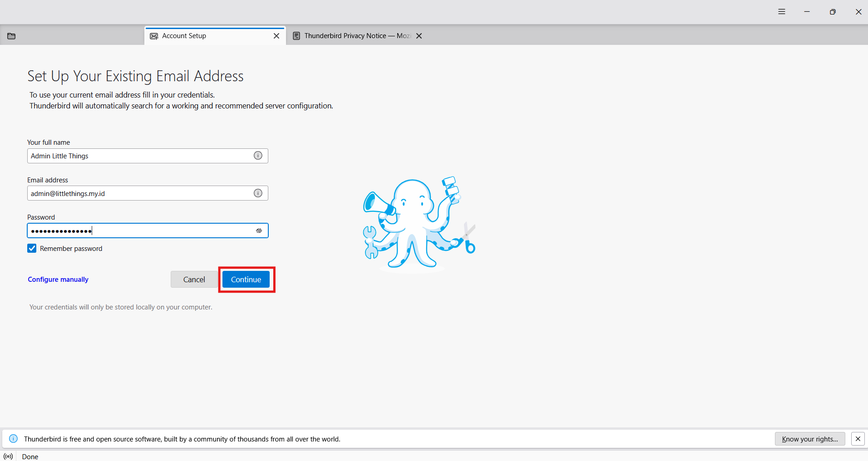Open the Configure manually link
Screen dimensions: 868x461
(58, 280)
